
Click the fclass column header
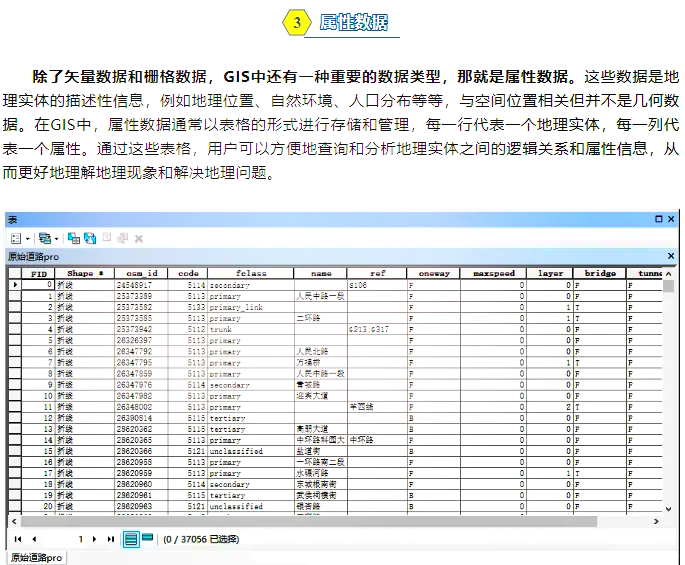point(251,274)
